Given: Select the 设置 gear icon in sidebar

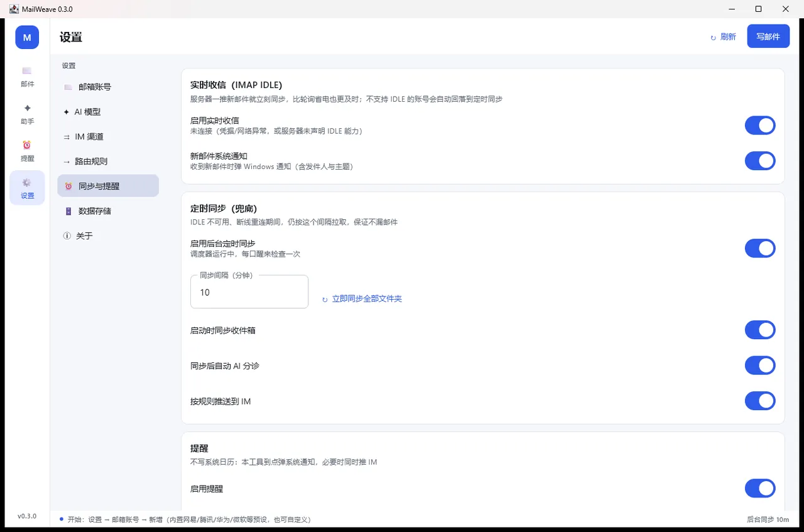Looking at the screenshot, I should tap(27, 183).
